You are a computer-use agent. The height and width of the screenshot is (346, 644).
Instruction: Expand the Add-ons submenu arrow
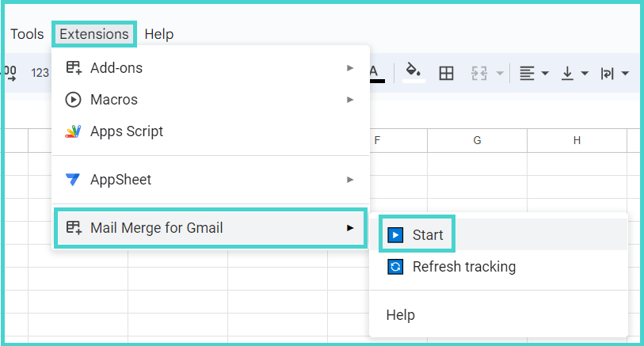350,68
